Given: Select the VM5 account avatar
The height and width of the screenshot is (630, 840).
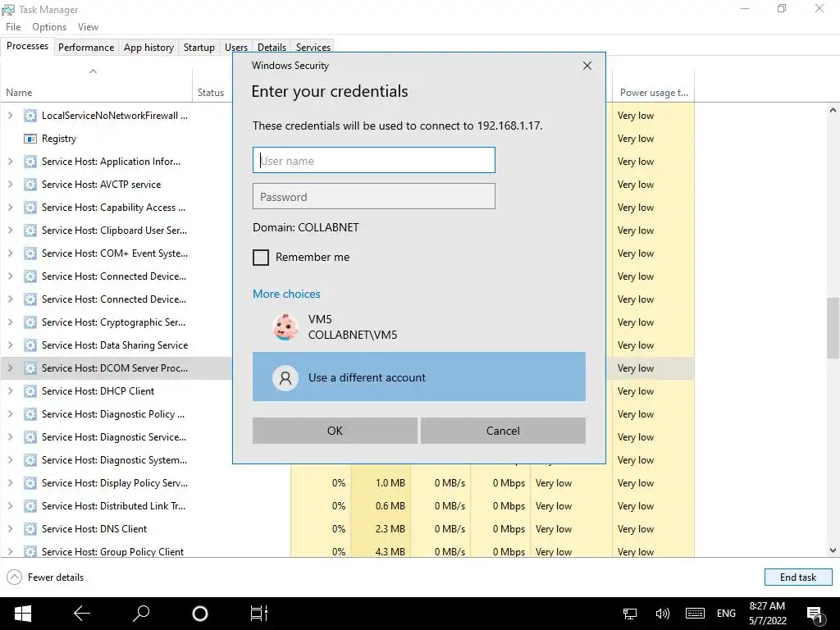Looking at the screenshot, I should pyautogui.click(x=285, y=326).
